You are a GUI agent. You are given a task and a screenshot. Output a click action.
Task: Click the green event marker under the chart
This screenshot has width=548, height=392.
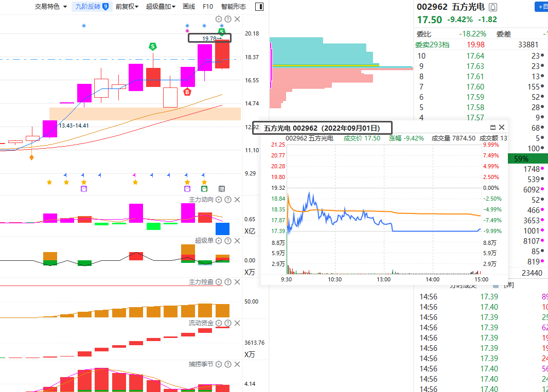pyautogui.click(x=204, y=189)
